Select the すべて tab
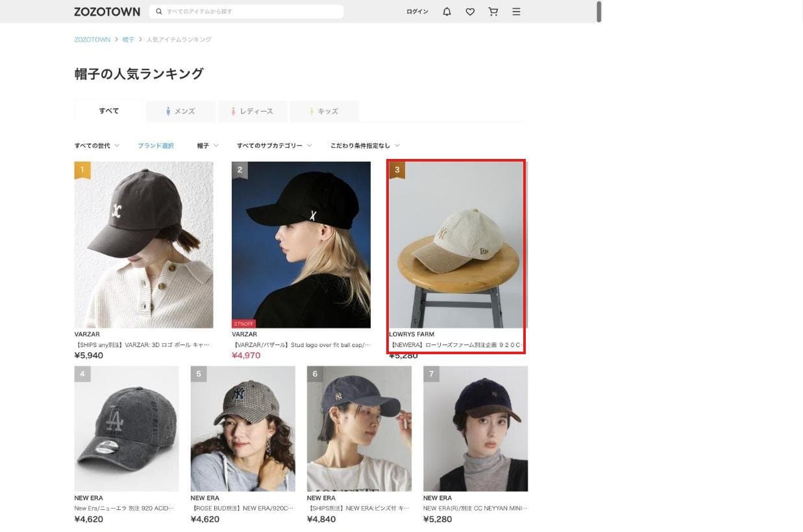 (109, 111)
